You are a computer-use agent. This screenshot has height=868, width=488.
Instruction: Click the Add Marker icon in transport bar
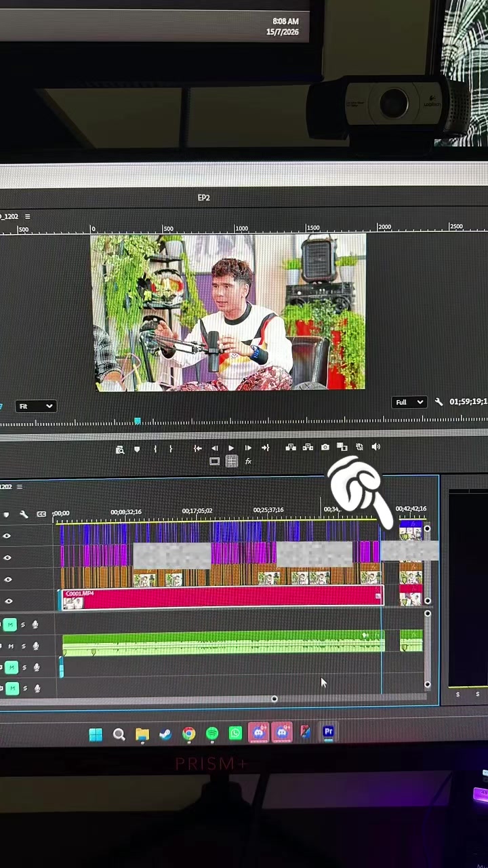click(x=137, y=449)
